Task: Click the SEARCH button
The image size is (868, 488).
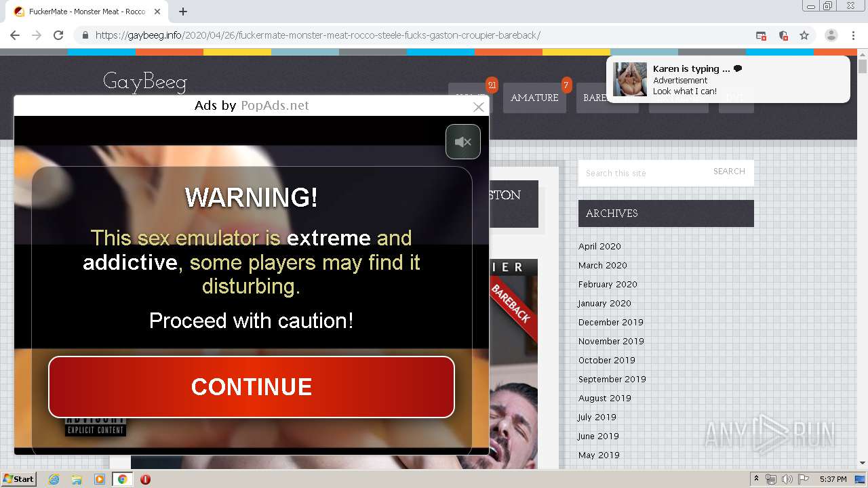Action: click(x=729, y=171)
